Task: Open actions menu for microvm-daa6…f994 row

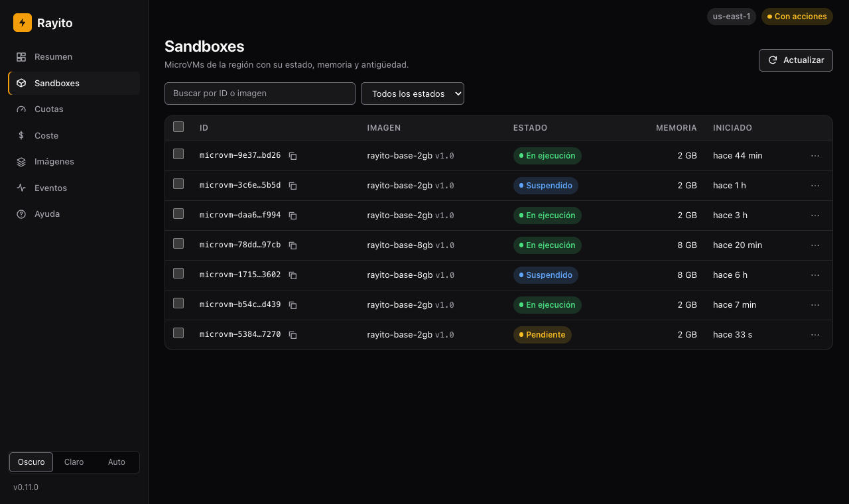Action: click(x=815, y=216)
